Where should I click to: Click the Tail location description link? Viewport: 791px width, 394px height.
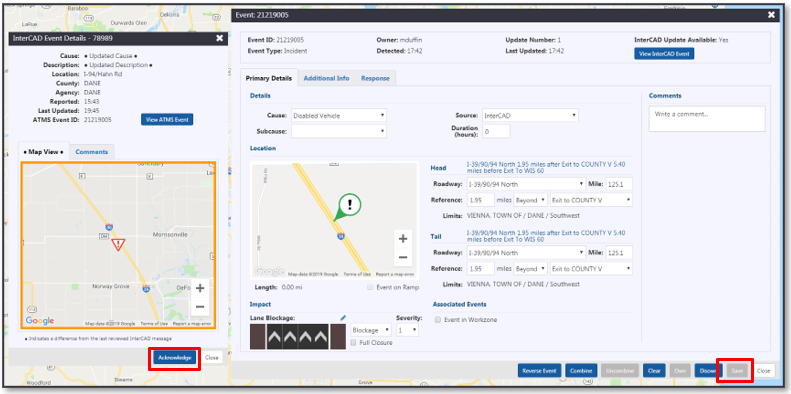(546, 236)
